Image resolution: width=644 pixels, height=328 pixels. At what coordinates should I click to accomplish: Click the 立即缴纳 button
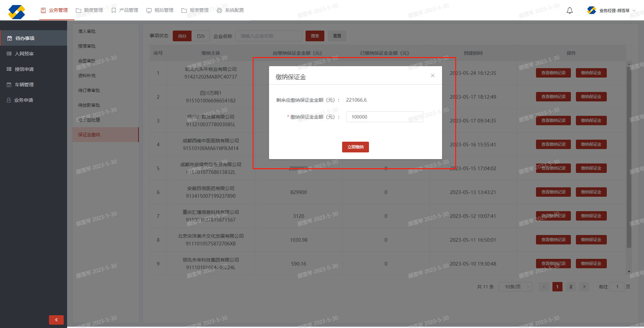pyautogui.click(x=355, y=147)
